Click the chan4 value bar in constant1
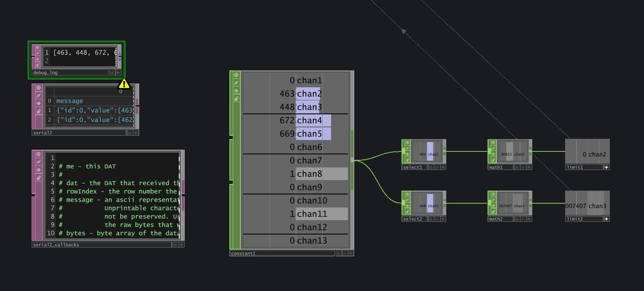 313,121
